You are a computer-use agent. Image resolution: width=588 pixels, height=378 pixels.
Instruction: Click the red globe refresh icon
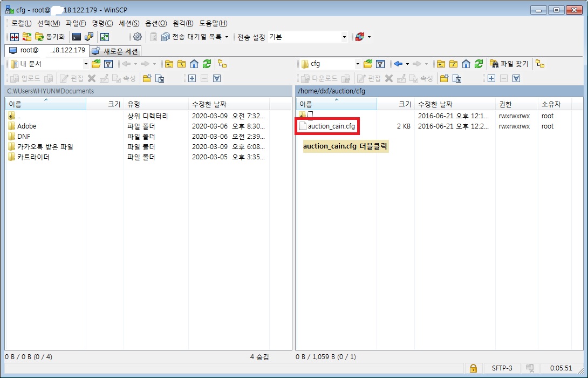tap(360, 37)
